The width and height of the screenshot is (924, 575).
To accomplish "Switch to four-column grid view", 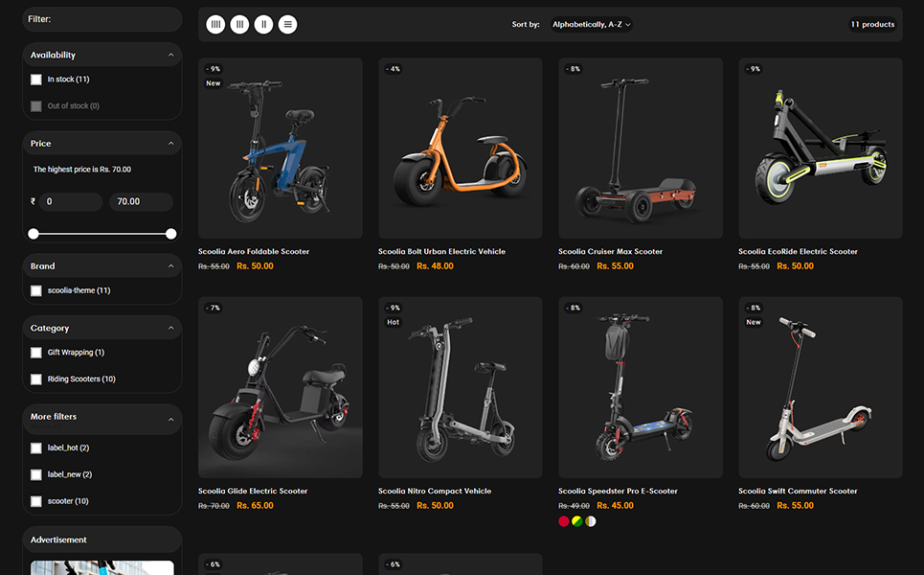I will pyautogui.click(x=215, y=24).
